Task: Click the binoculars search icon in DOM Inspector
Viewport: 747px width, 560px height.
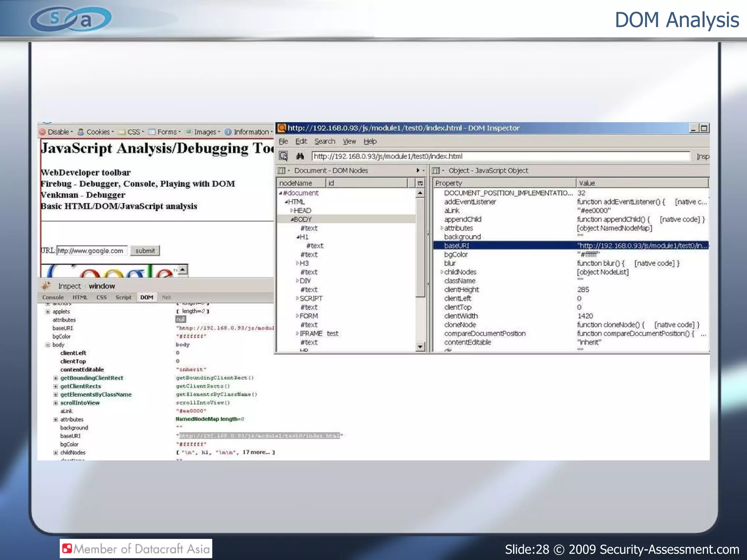Action: 300,156
